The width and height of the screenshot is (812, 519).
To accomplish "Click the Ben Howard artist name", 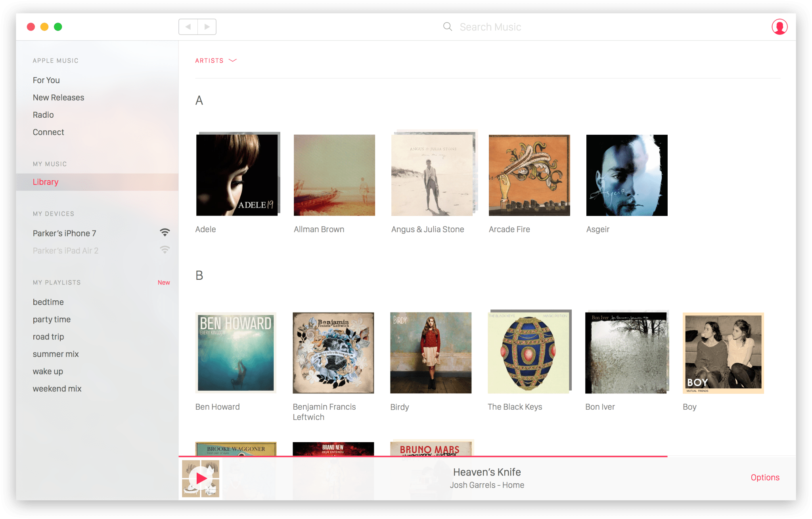I will click(x=217, y=406).
